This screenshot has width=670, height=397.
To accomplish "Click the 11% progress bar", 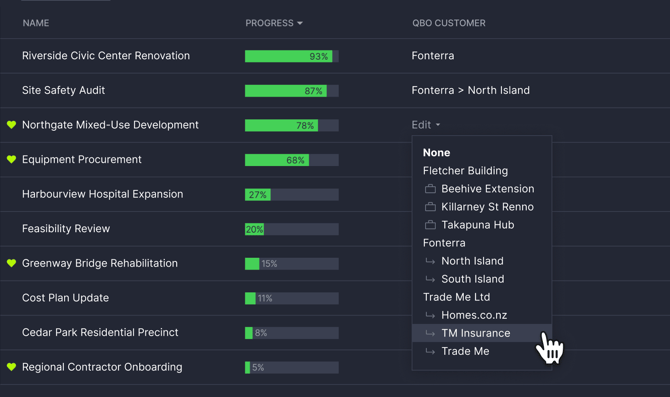I will 292,298.
